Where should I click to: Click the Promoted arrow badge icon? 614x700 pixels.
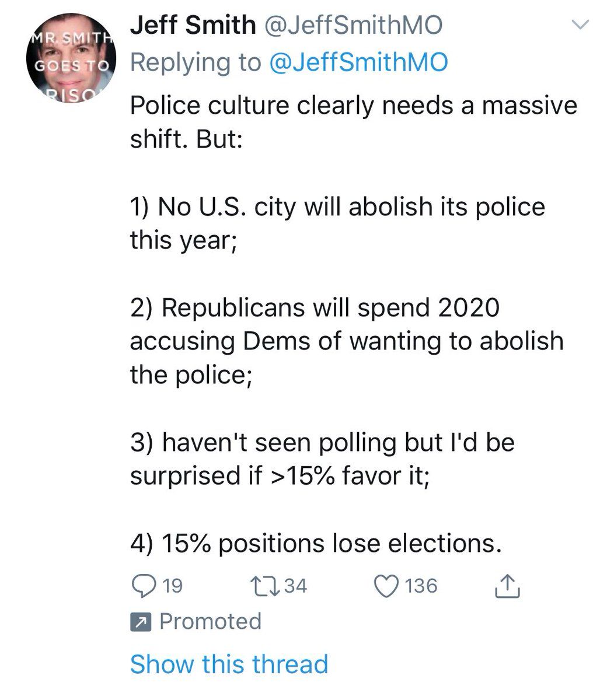(141, 622)
